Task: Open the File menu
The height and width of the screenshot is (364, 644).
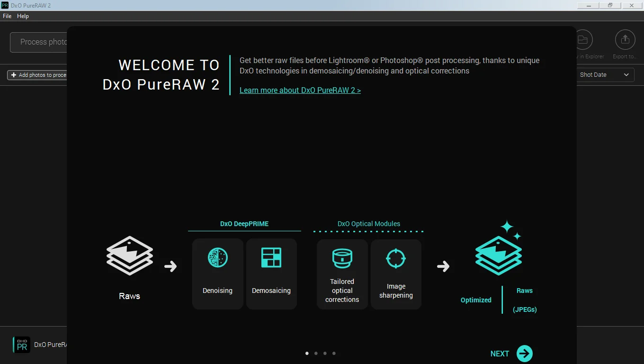Action: [x=7, y=16]
